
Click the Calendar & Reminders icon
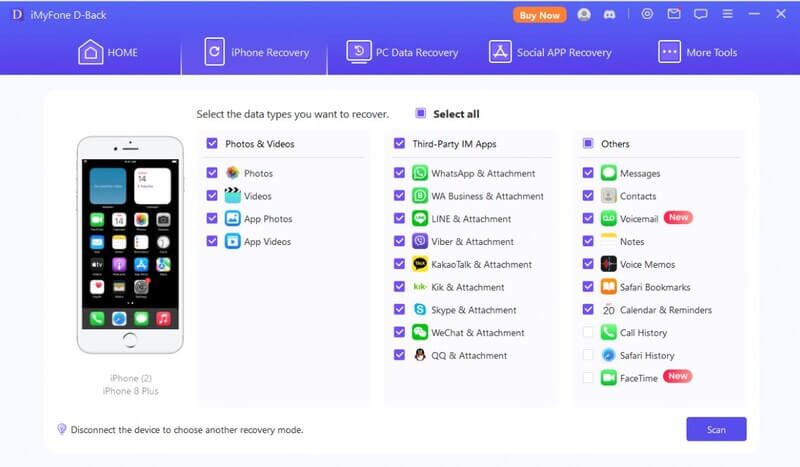(x=609, y=309)
